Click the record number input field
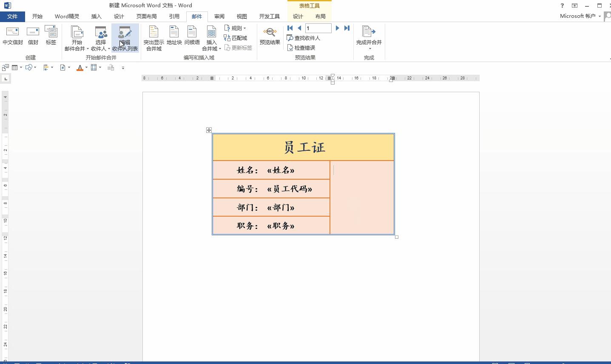Image resolution: width=611 pixels, height=364 pixels. pos(318,28)
